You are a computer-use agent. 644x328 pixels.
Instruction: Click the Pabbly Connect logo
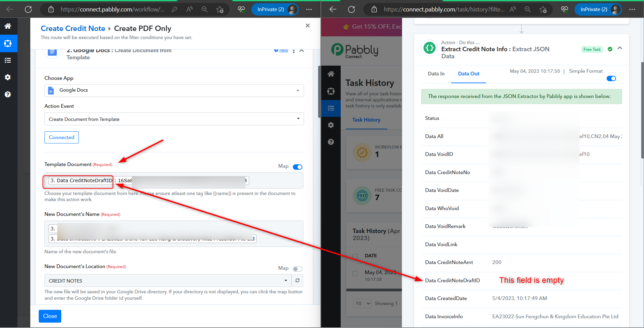tap(355, 51)
